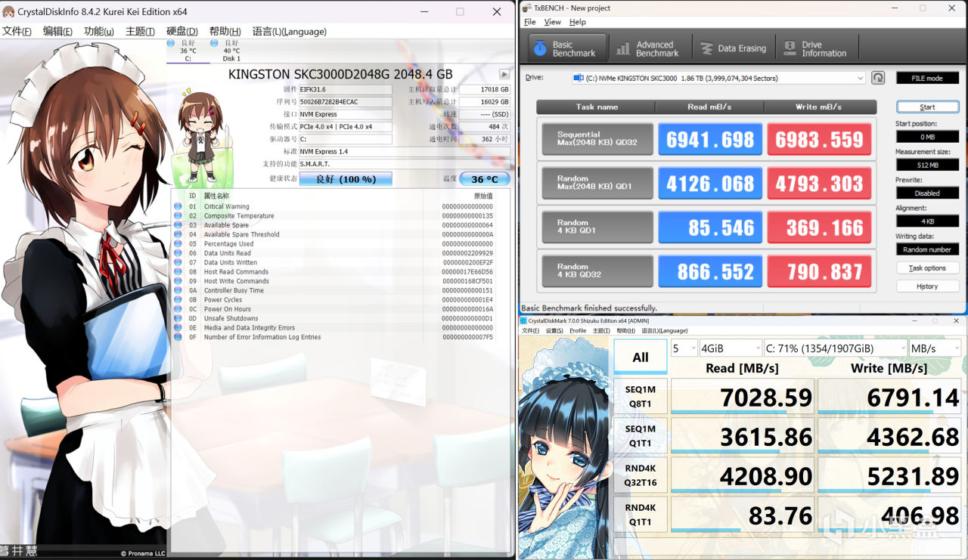
Task: Open the 功能 menu in CrystalDiskInfo
Action: [x=99, y=32]
